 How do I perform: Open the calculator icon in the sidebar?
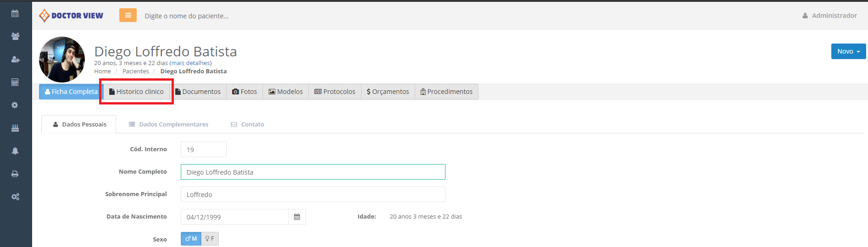15,82
